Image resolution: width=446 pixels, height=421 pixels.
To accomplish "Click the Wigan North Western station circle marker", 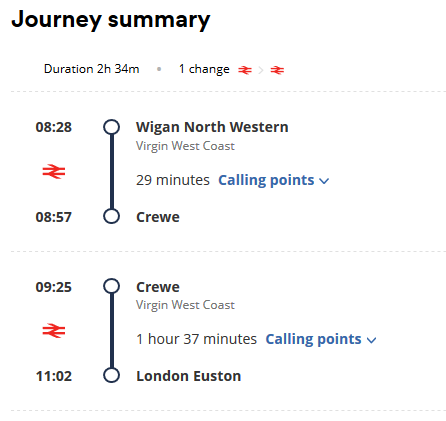I will [x=111, y=127].
